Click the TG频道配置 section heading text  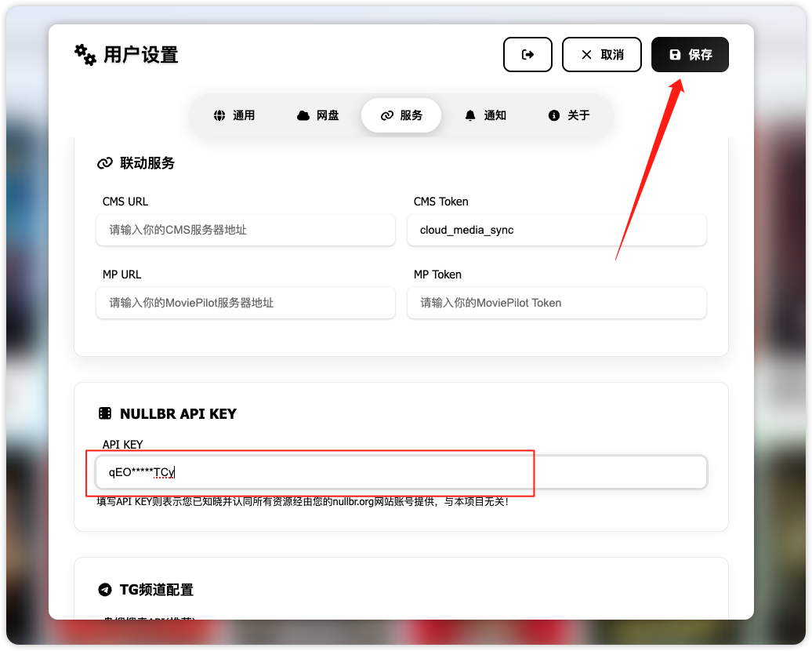(157, 590)
